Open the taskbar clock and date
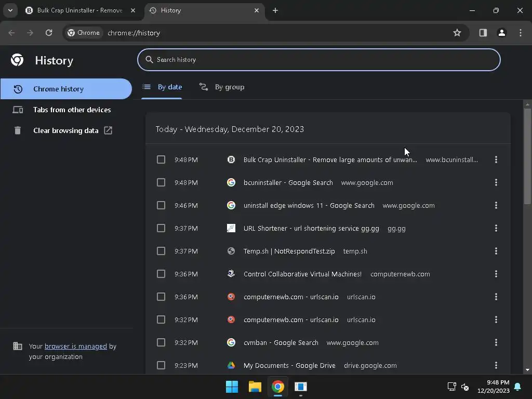The image size is (532, 399). coord(494,387)
